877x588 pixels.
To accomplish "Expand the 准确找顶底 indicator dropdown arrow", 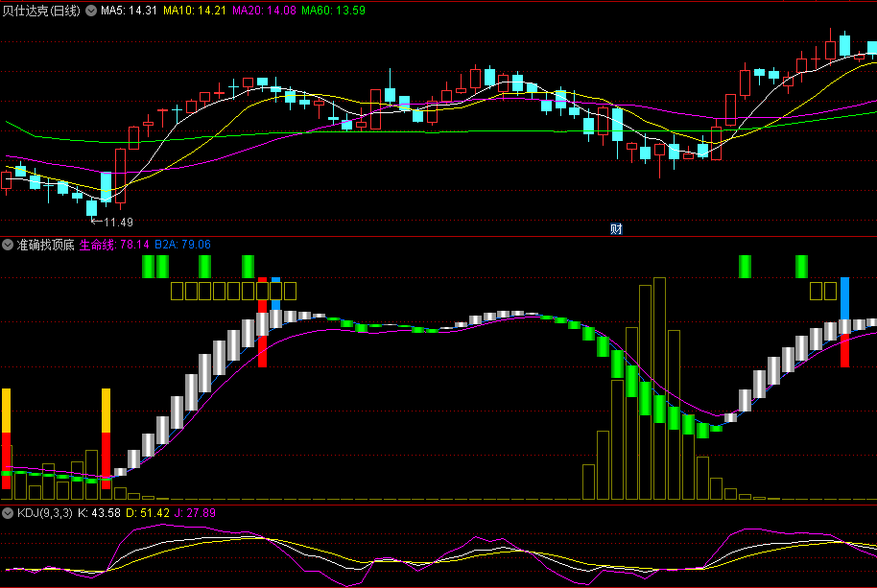I will pos(8,245).
